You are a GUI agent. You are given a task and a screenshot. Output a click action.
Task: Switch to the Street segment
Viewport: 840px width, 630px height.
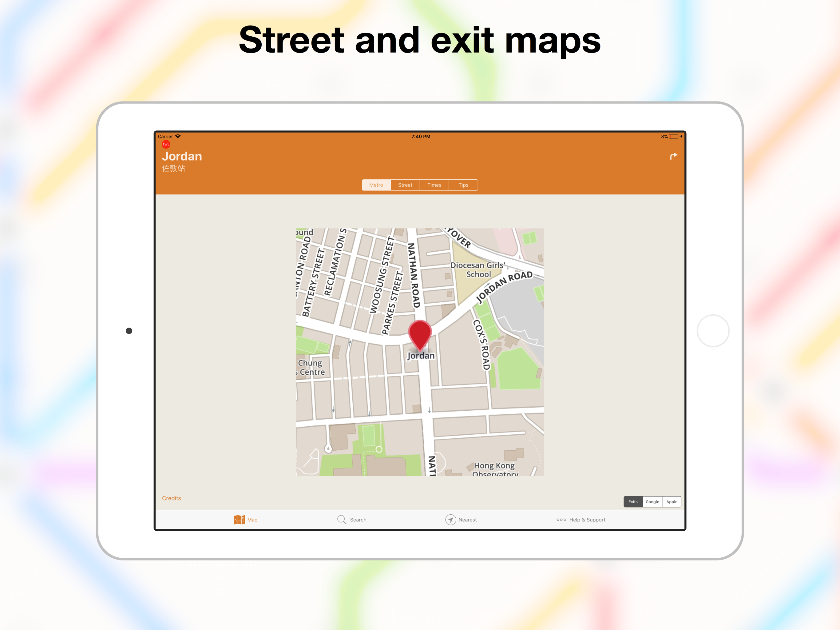tap(405, 185)
